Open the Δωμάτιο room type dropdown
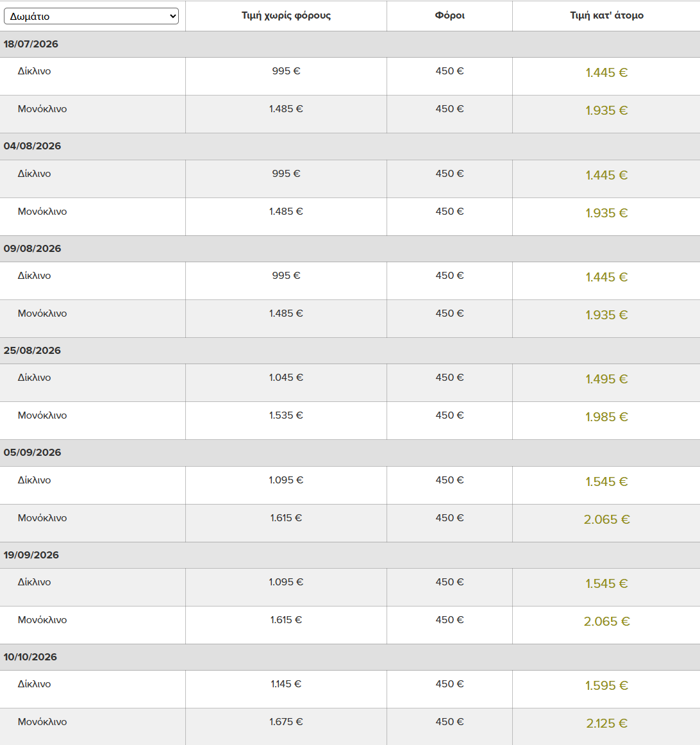 pyautogui.click(x=91, y=16)
